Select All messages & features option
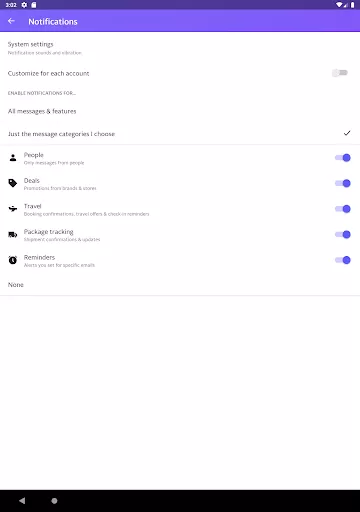 [180, 111]
